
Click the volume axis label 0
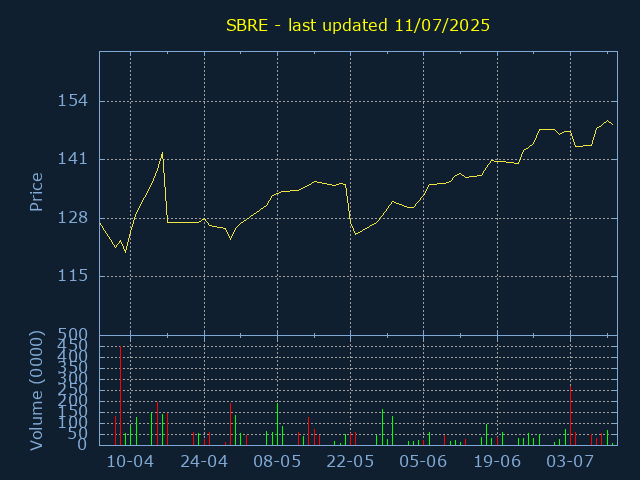tap(82, 444)
